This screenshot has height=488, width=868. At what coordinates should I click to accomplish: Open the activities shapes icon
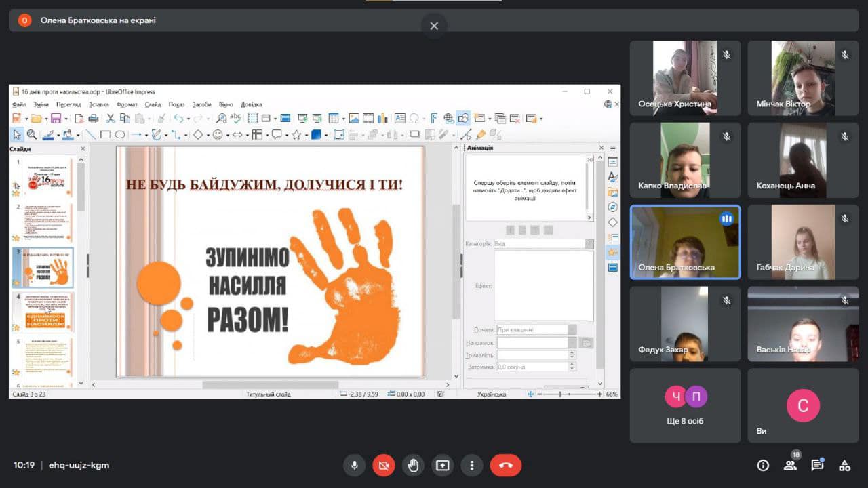pyautogui.click(x=844, y=466)
